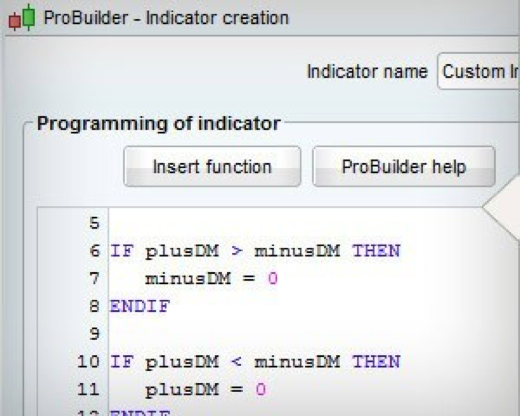520x416 pixels.
Task: Click THEN keyword on line 6
Action: 376,251
